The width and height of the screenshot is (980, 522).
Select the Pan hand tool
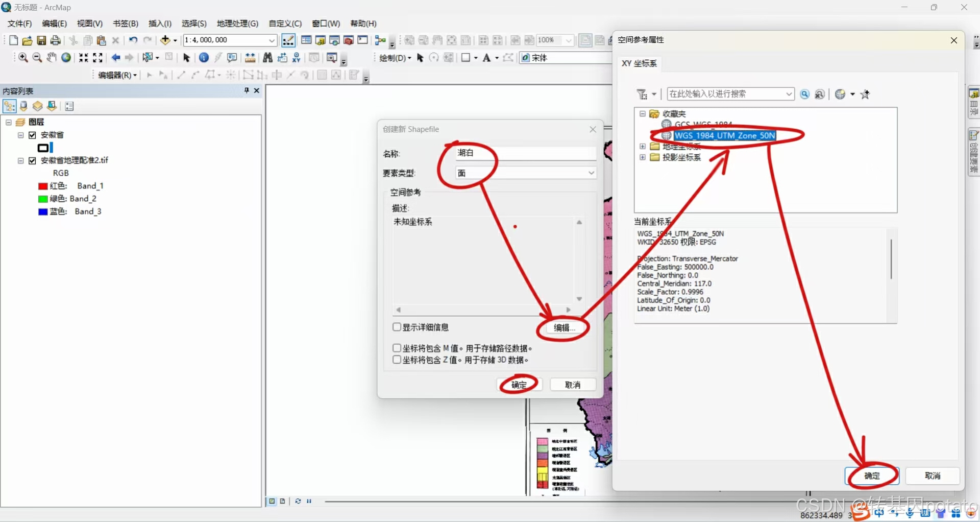52,58
